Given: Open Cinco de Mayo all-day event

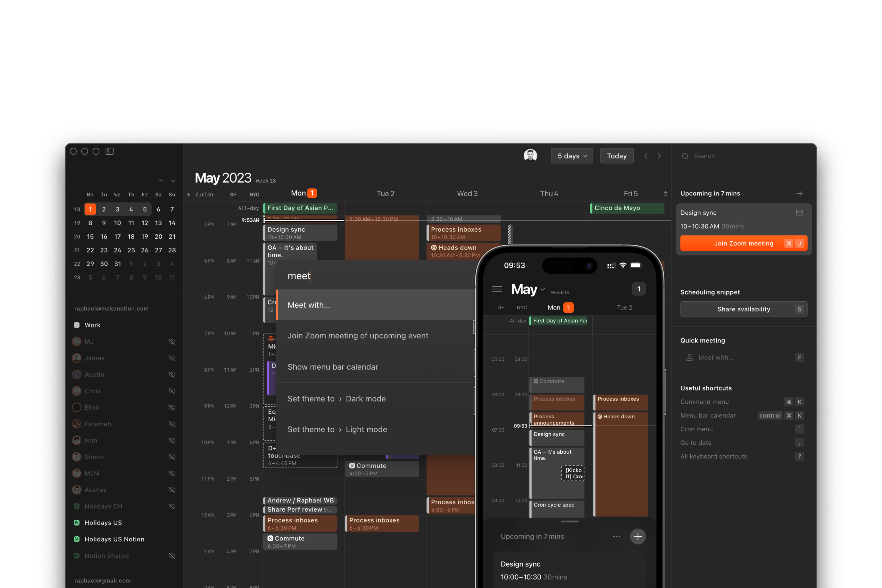Looking at the screenshot, I should pyautogui.click(x=627, y=208).
